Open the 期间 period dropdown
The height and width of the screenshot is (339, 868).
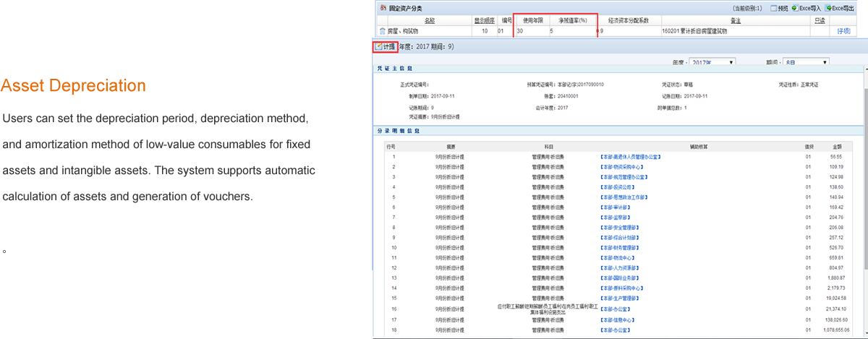806,63
